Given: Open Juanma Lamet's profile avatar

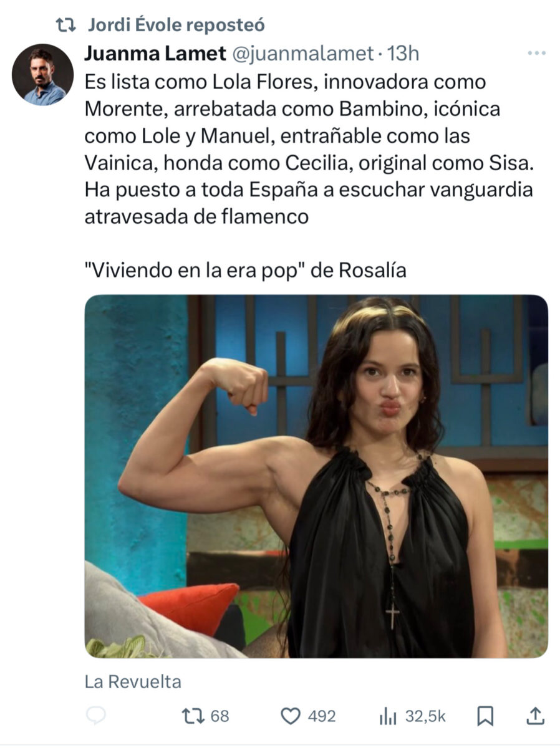Looking at the screenshot, I should pos(42,75).
